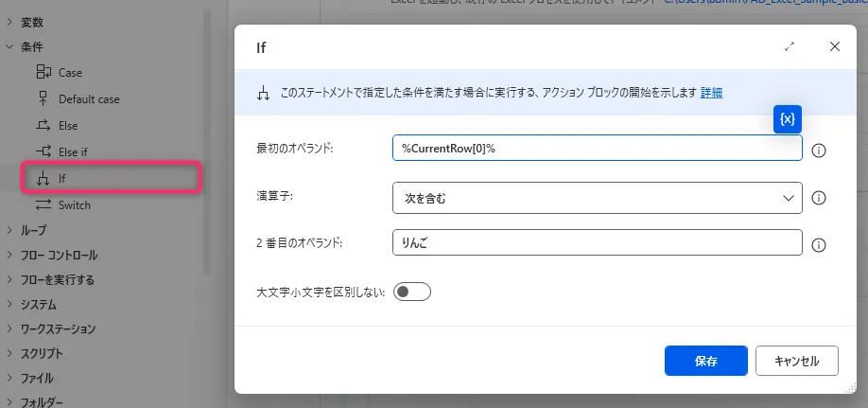Collapse the 条件 actions group
The width and height of the screenshot is (868, 408).
tap(9, 46)
